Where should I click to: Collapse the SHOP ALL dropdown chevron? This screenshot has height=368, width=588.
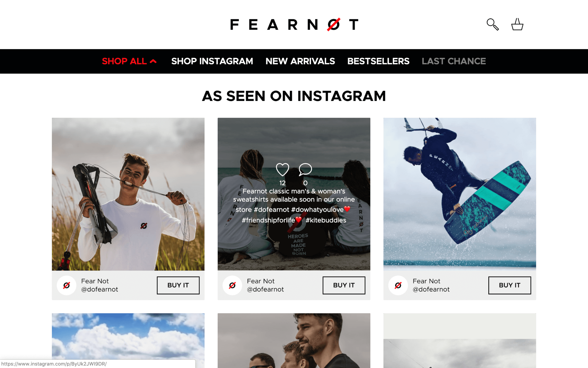[153, 61]
